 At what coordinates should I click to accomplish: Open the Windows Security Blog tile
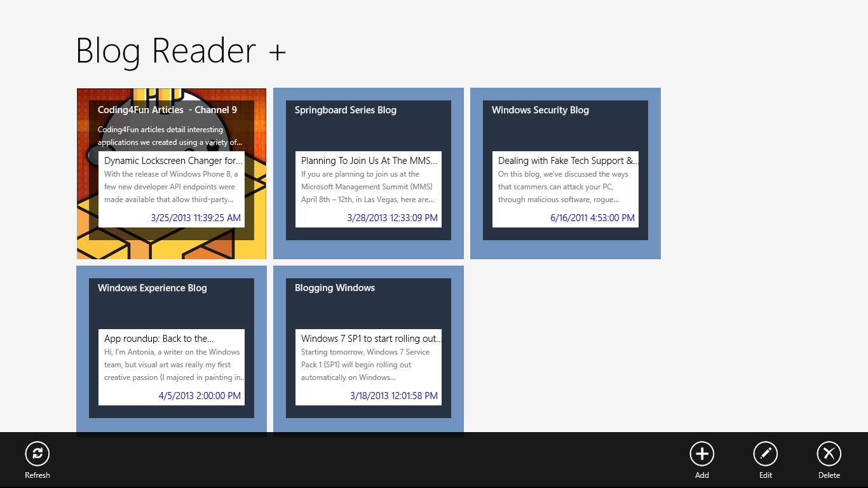pyautogui.click(x=566, y=173)
